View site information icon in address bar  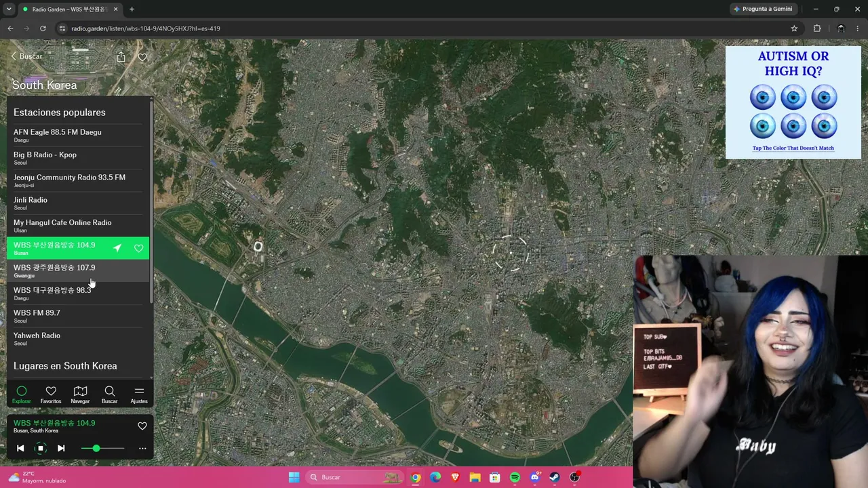tap(62, 28)
